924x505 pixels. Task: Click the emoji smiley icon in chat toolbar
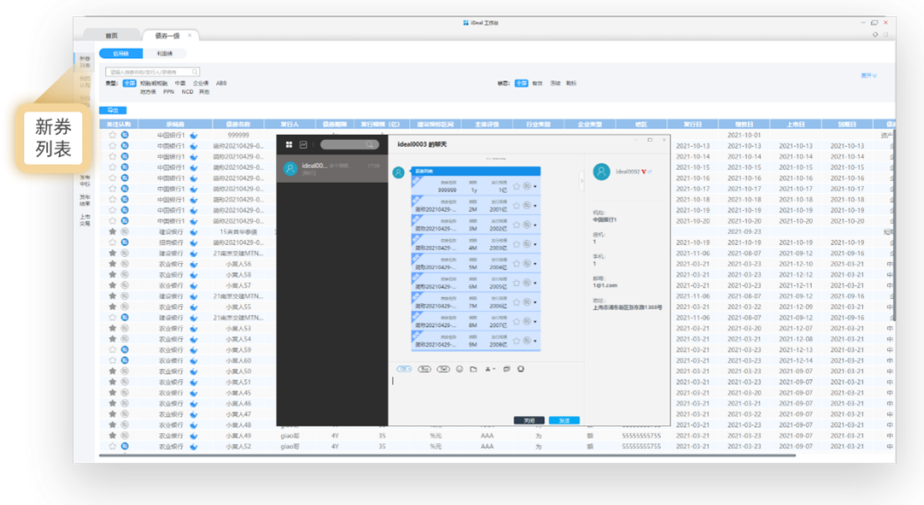460,369
